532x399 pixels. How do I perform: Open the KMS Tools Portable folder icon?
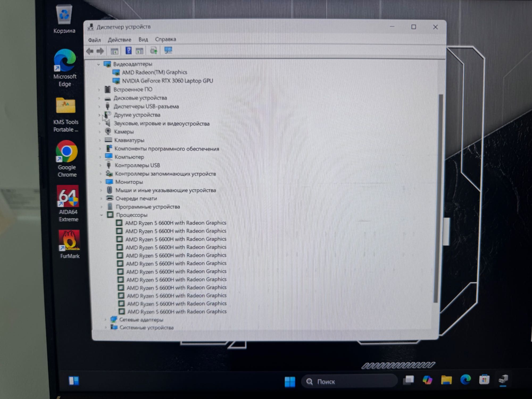point(66,115)
